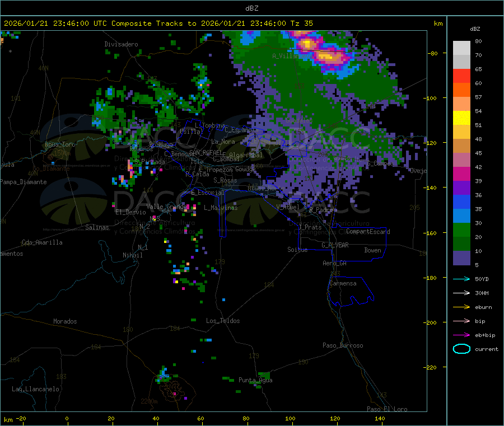
Task: Click the 100 km horizontal axis tick
Action: (x=290, y=419)
